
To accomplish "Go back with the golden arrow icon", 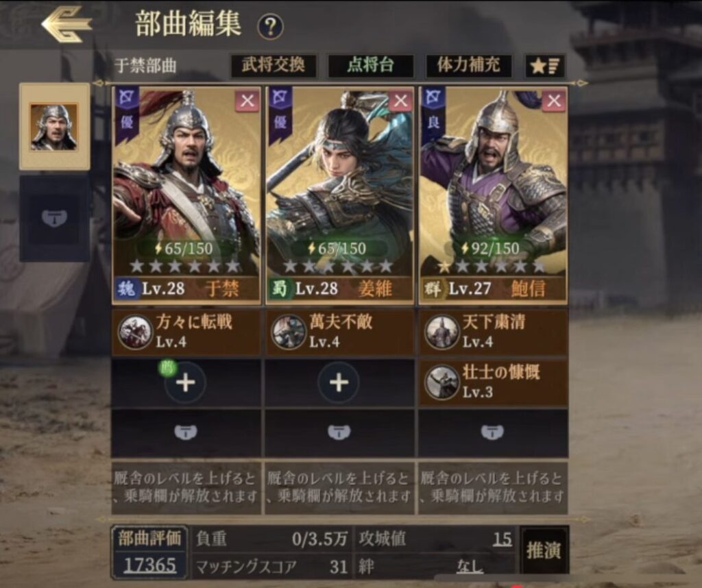I will tap(66, 24).
